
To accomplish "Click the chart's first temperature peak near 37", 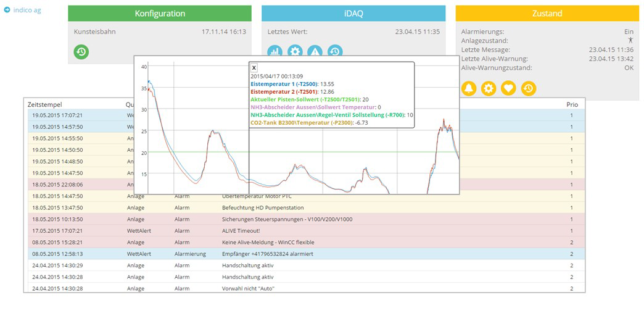I will [x=149, y=82].
